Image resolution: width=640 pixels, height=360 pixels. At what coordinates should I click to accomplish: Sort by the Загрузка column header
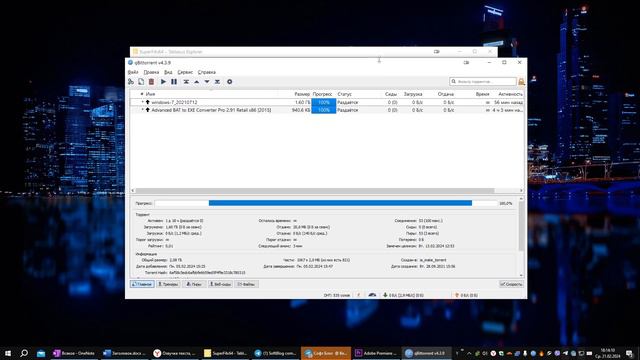click(413, 94)
